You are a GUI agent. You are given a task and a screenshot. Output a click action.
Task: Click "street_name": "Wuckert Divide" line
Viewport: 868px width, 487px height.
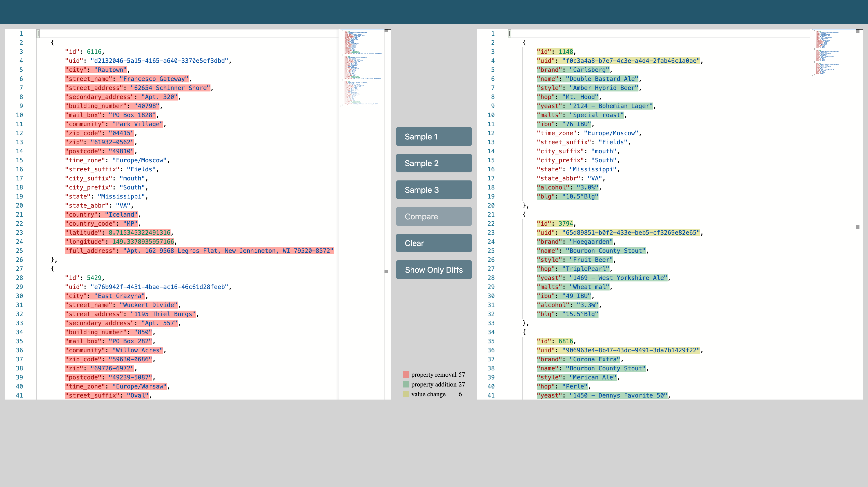(122, 305)
